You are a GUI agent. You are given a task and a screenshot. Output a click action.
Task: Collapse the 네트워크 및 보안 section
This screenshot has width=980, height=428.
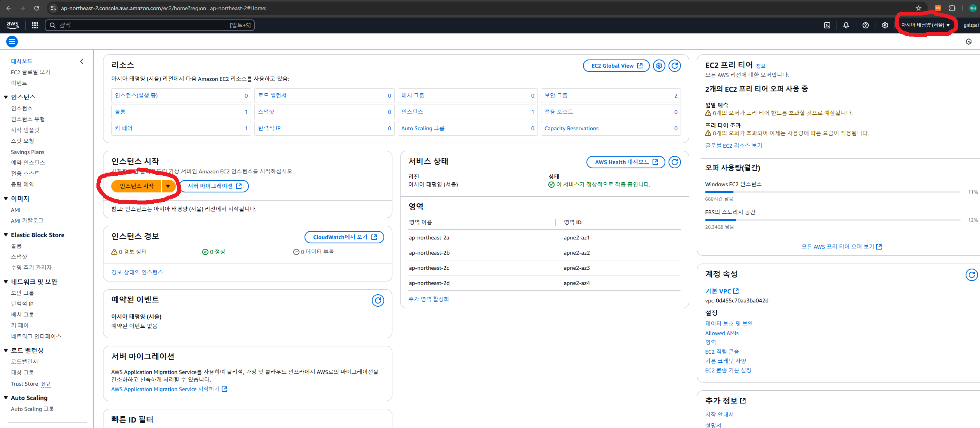[x=6, y=282]
